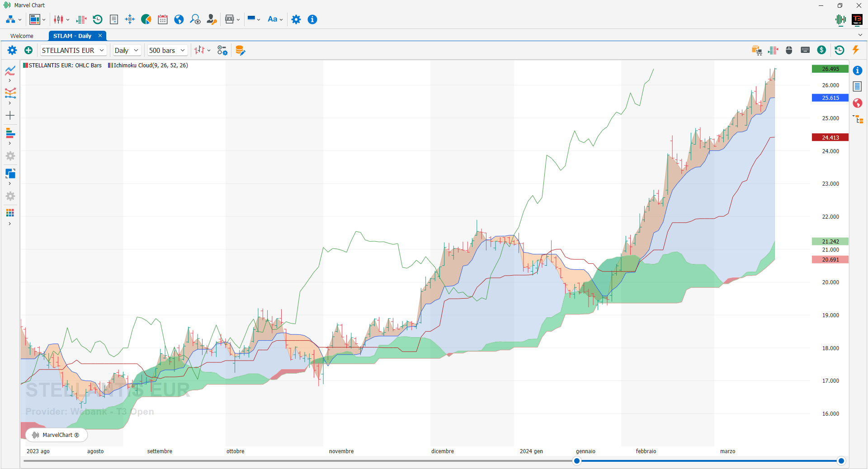Click the green history clock in chart toolbar
Screen dimensions: 868x469
point(840,50)
